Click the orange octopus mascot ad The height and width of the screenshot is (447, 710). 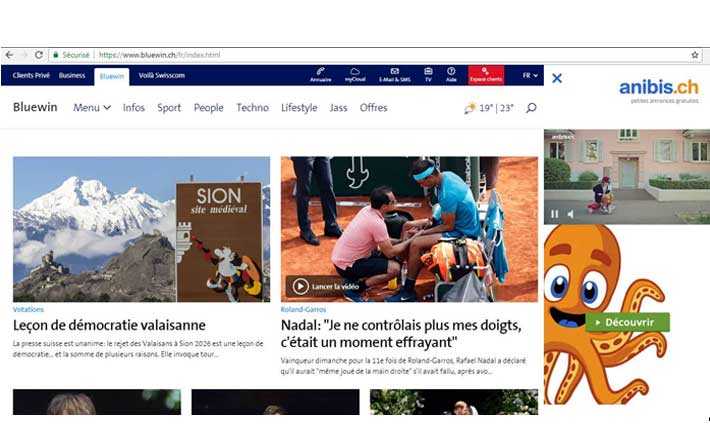pos(604,314)
